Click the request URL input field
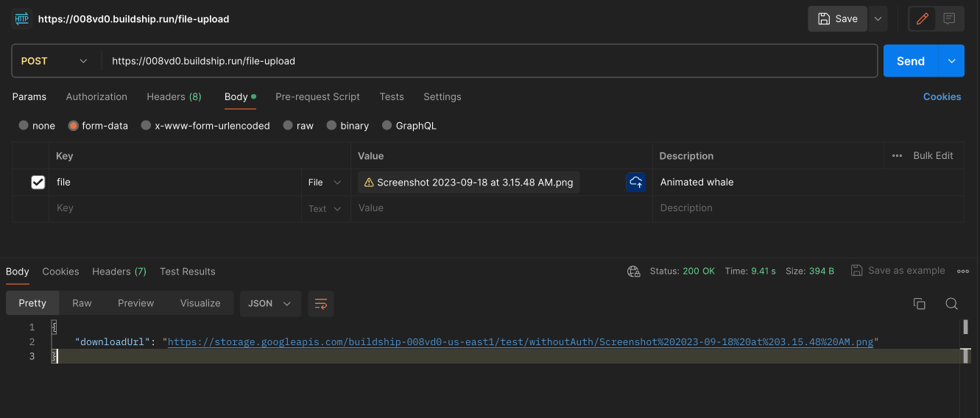 (x=486, y=61)
